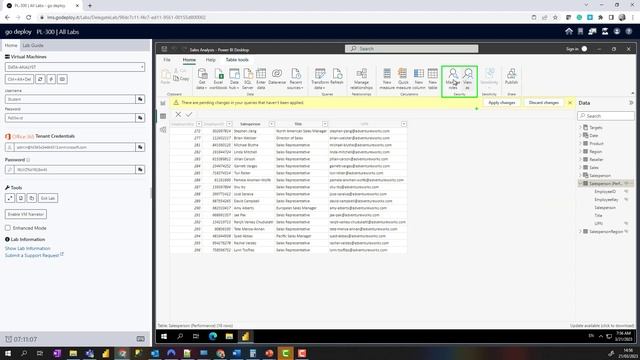
Task: Click New table in the ribbon
Action: [x=433, y=78]
